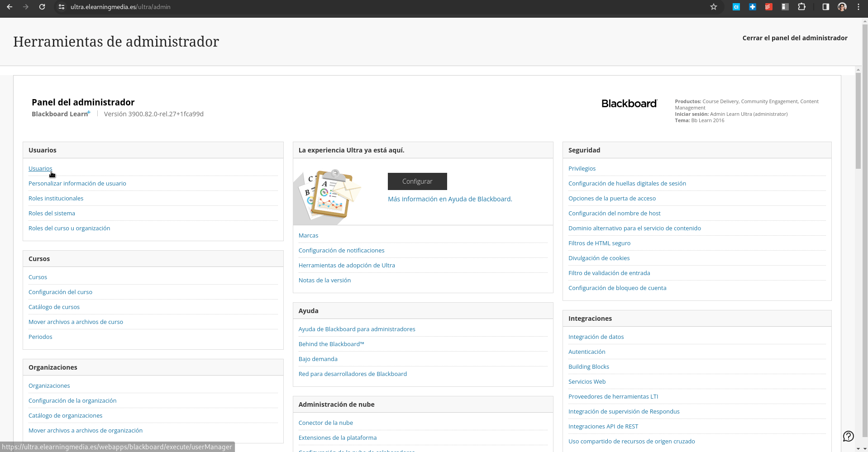Open the Chrome three-dot menu
868x452 pixels.
tap(858, 7)
